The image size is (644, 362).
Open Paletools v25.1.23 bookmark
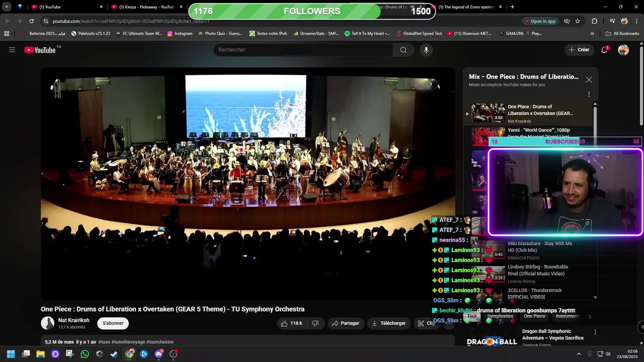pos(91,34)
